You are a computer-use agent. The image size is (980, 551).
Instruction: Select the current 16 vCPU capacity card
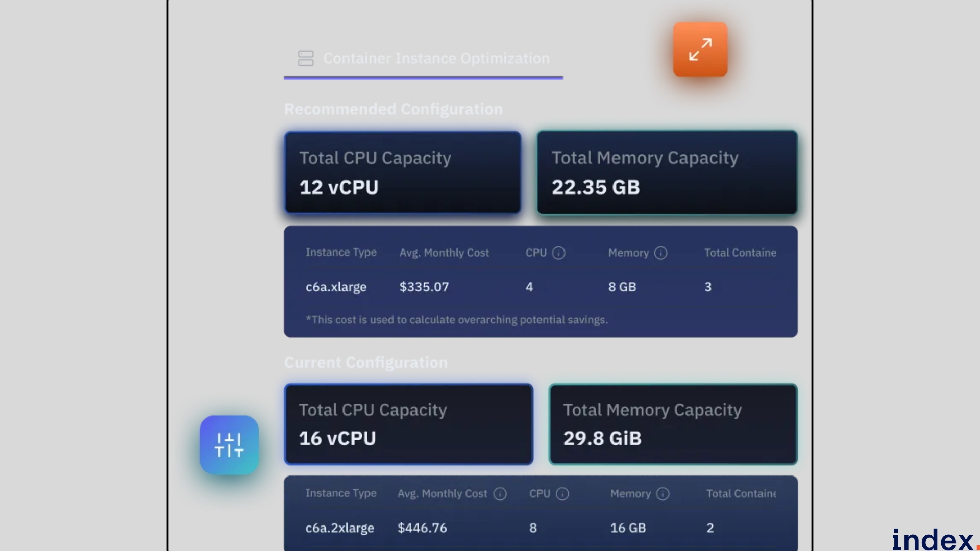coord(408,424)
